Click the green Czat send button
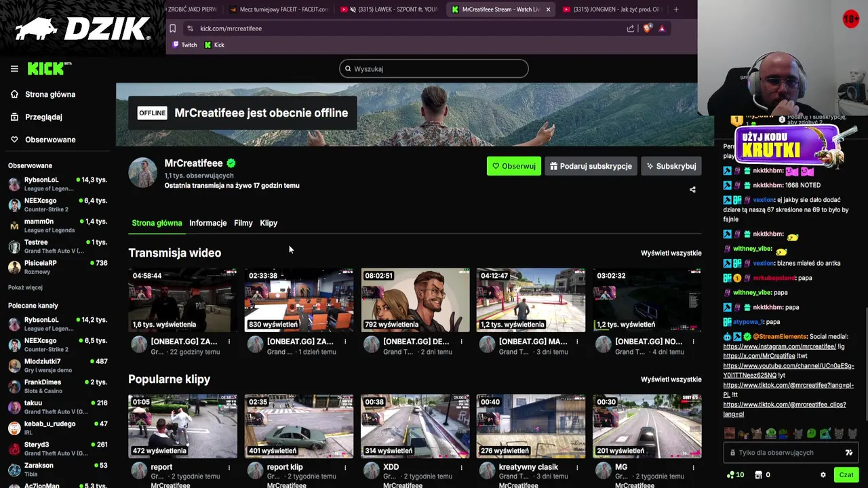 [x=846, y=475]
